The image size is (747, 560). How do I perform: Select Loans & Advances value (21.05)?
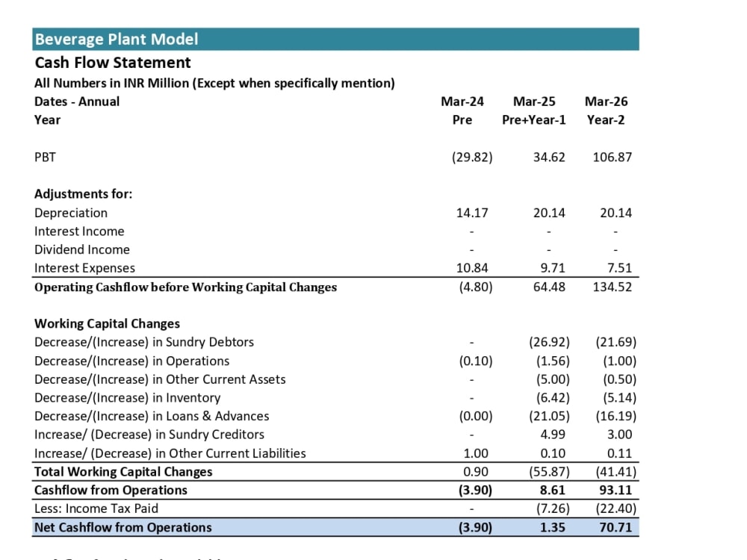tap(549, 416)
